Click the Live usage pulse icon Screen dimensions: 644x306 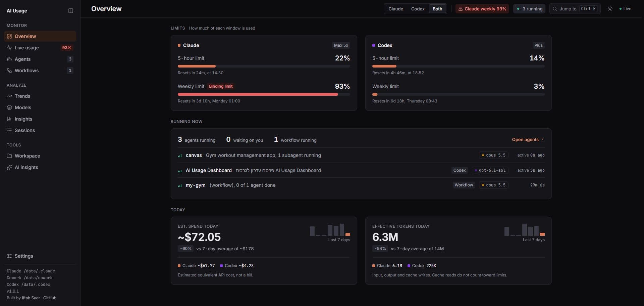coord(9,48)
